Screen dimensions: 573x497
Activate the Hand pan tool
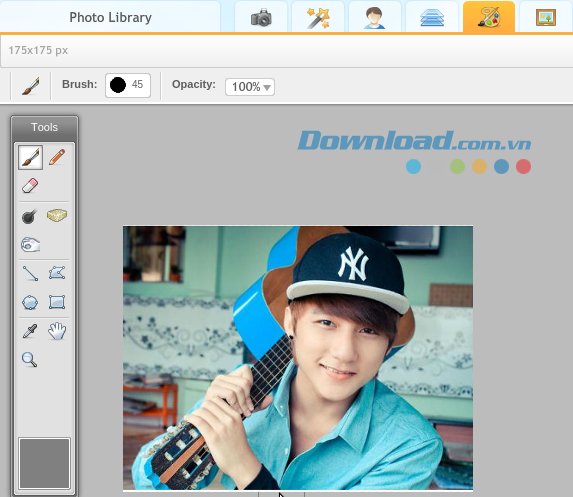pyautogui.click(x=57, y=331)
